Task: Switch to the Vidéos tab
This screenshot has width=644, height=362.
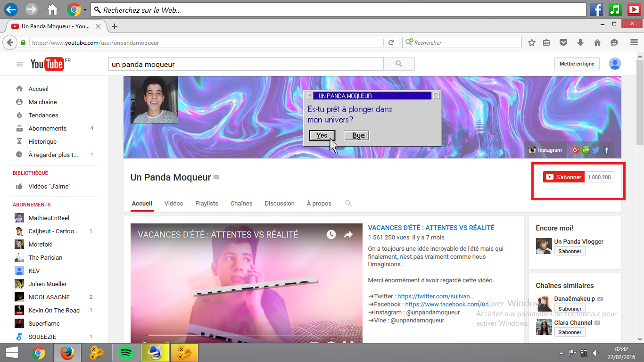Action: pyautogui.click(x=173, y=203)
